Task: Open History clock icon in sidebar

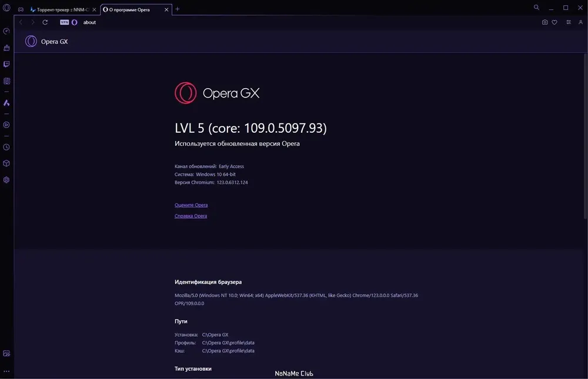Action: coord(6,147)
